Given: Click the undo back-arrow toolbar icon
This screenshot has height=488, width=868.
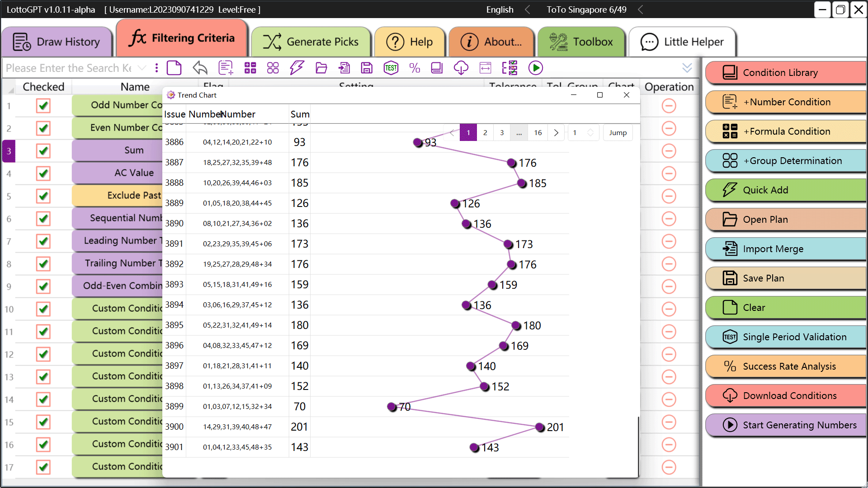Looking at the screenshot, I should point(200,68).
